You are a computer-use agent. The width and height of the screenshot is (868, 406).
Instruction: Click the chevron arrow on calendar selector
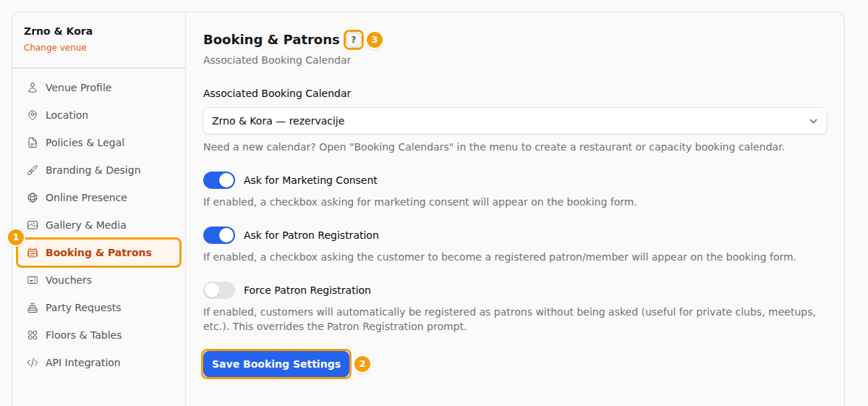click(813, 121)
